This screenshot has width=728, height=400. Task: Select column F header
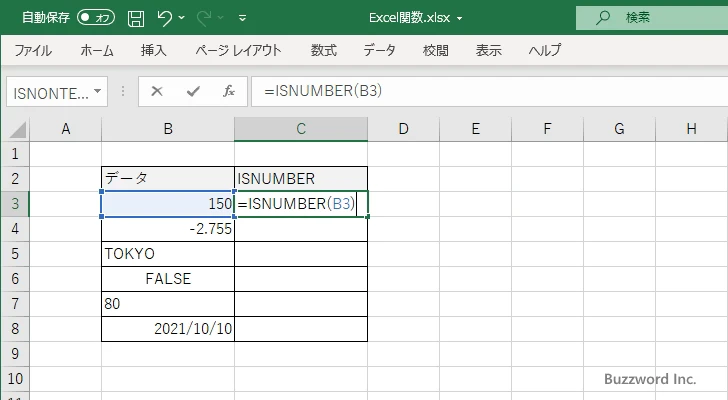[547, 129]
